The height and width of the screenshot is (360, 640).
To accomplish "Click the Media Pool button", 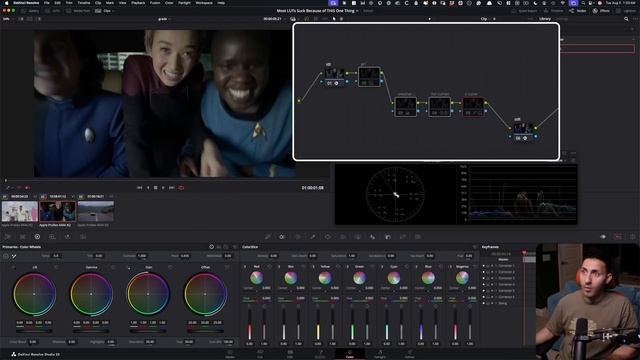I will [x=79, y=11].
